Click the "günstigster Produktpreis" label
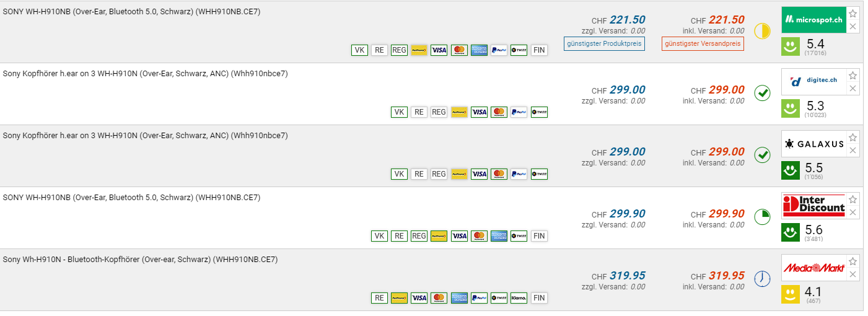Screen dimensions: 868x316 coord(604,43)
